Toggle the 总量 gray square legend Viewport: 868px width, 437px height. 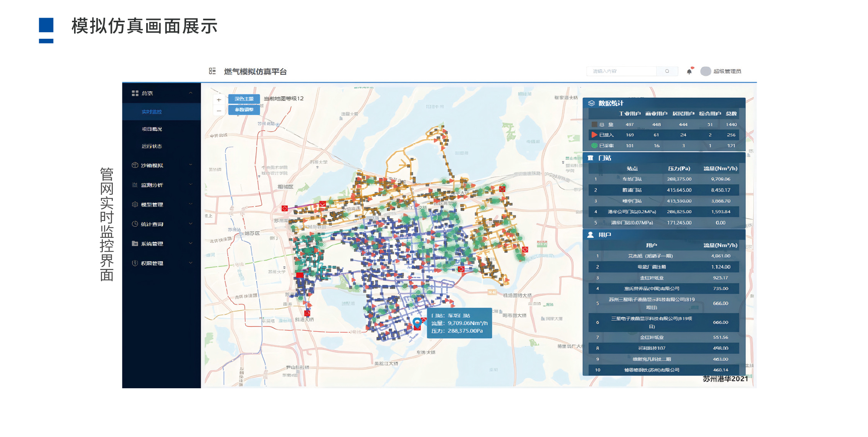[594, 124]
